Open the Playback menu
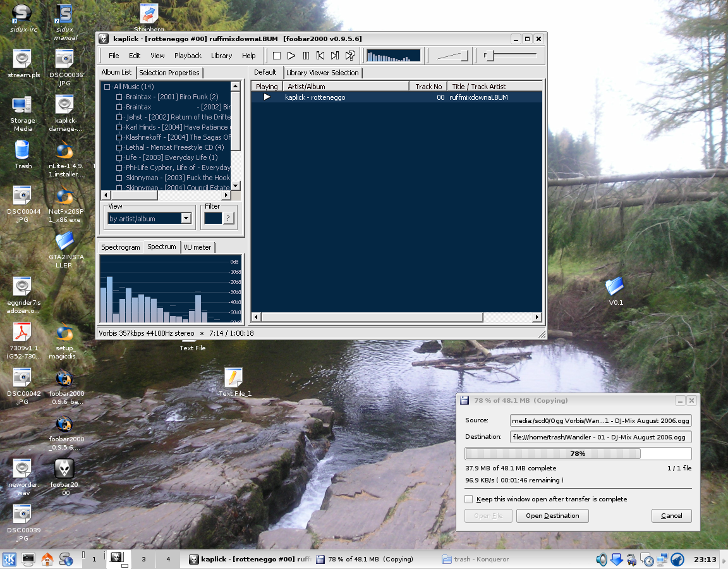Image resolution: width=728 pixels, height=569 pixels. (188, 56)
